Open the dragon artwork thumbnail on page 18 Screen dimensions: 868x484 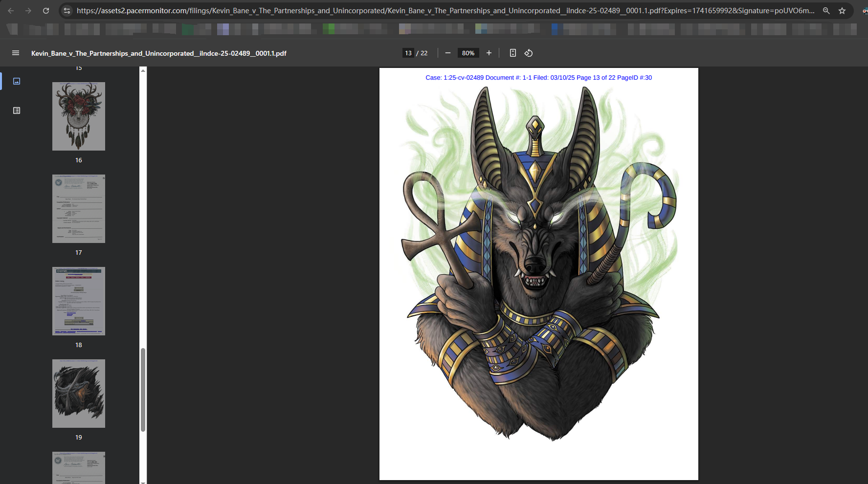tap(79, 394)
